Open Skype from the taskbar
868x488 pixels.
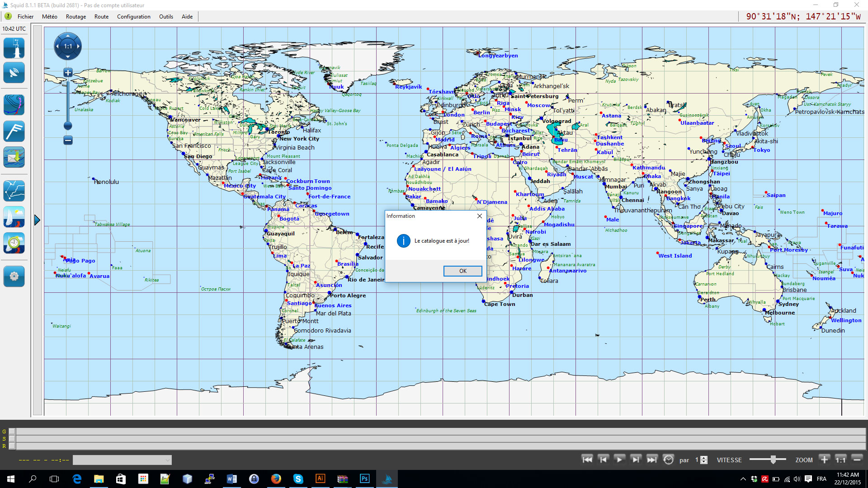point(298,479)
